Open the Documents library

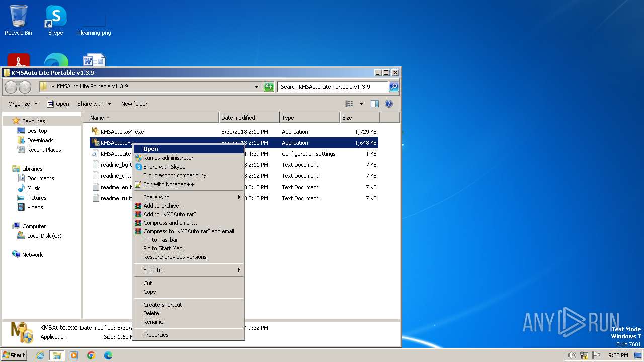click(x=40, y=178)
